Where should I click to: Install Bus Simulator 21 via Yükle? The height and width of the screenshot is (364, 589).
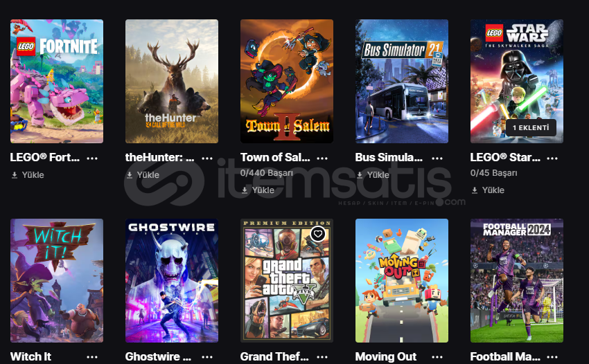point(373,175)
